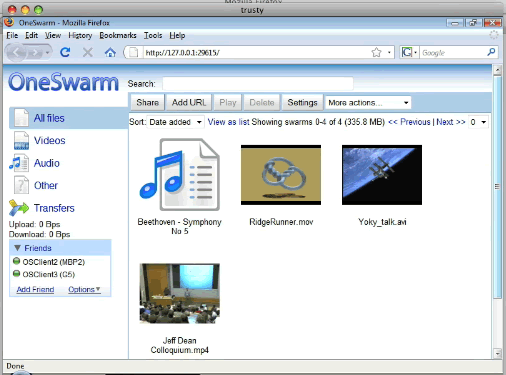Open the Bookmarks menu
Viewport: 506px width, 375px height.
[118, 35]
